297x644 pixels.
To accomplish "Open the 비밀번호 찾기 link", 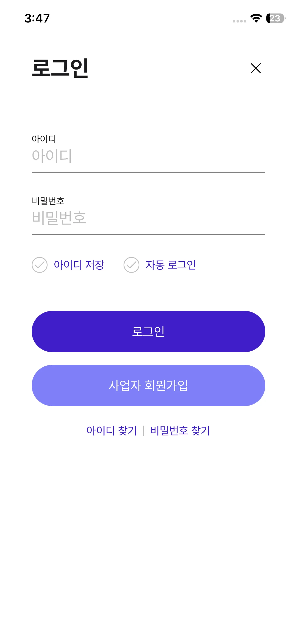I will tap(180, 430).
